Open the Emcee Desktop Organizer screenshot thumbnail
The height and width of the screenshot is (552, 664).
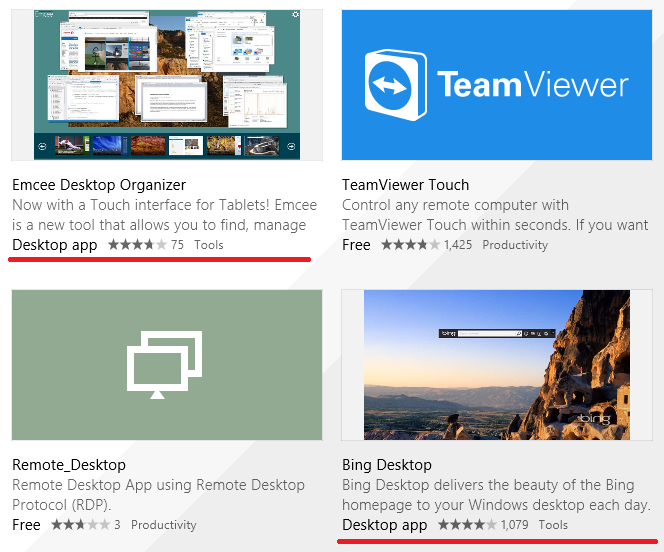pyautogui.click(x=167, y=85)
